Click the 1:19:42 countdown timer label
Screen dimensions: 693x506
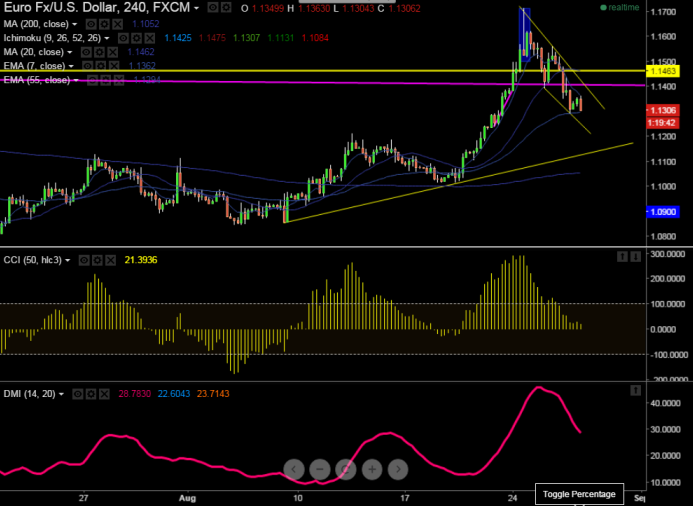663,123
